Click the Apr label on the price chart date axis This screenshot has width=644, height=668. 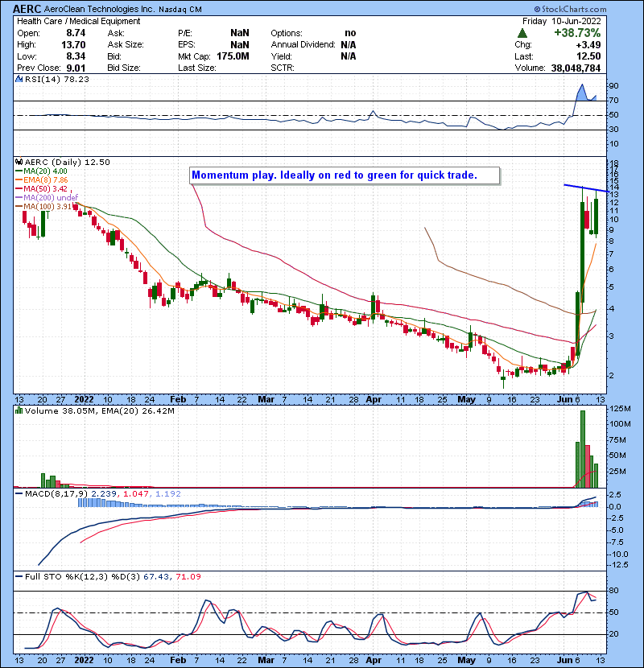click(x=374, y=400)
